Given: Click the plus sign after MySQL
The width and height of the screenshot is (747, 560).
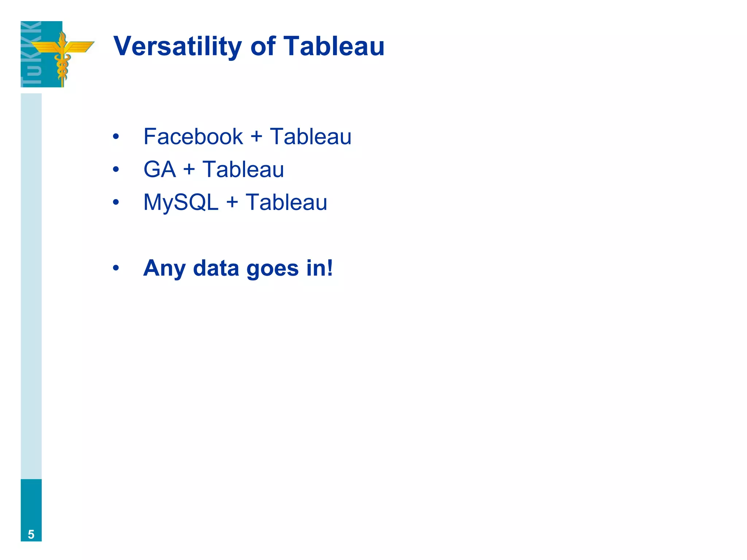Looking at the screenshot, I should point(232,203).
